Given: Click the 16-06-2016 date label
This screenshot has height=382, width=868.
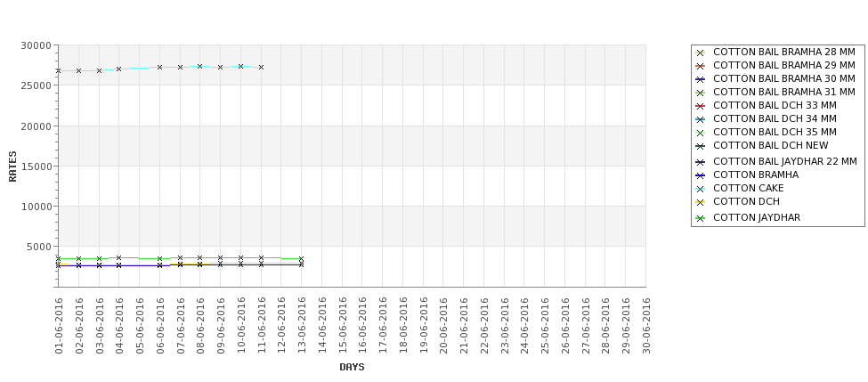Looking at the screenshot, I should (362, 326).
